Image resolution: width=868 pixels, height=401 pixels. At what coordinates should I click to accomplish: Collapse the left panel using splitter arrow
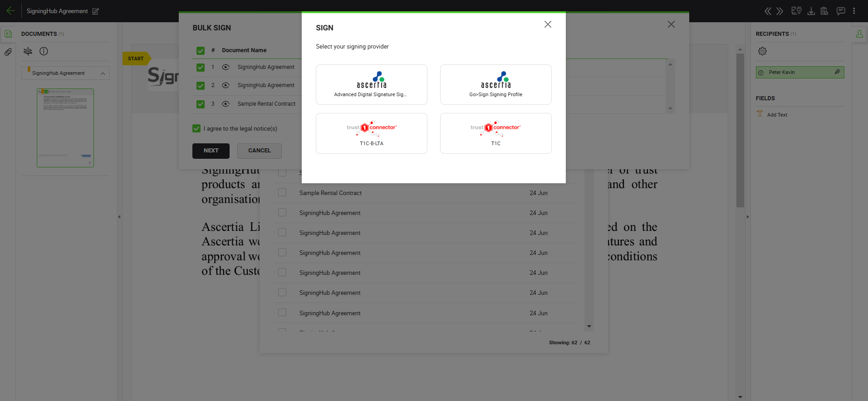(x=119, y=217)
